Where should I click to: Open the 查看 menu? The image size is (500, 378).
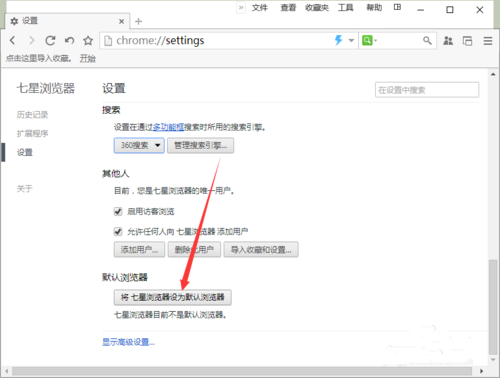pos(288,7)
